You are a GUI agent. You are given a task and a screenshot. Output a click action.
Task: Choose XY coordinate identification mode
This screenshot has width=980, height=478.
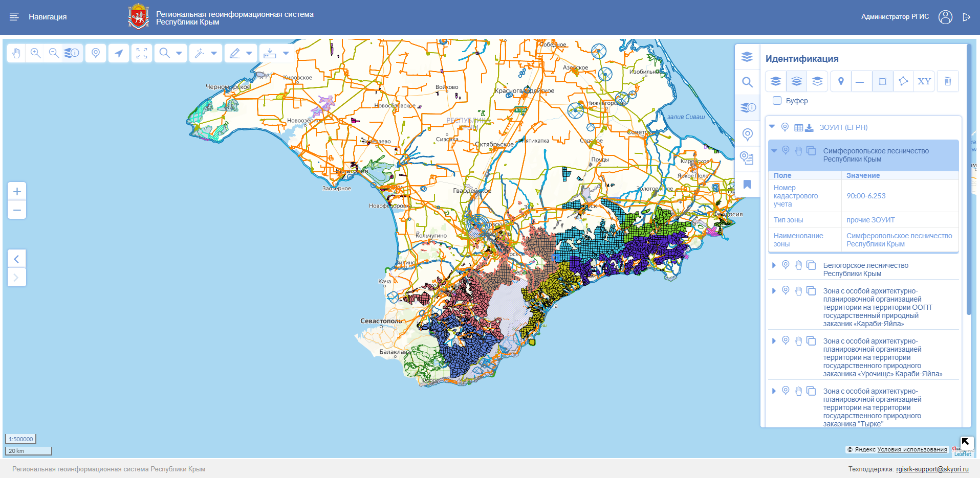tap(924, 81)
